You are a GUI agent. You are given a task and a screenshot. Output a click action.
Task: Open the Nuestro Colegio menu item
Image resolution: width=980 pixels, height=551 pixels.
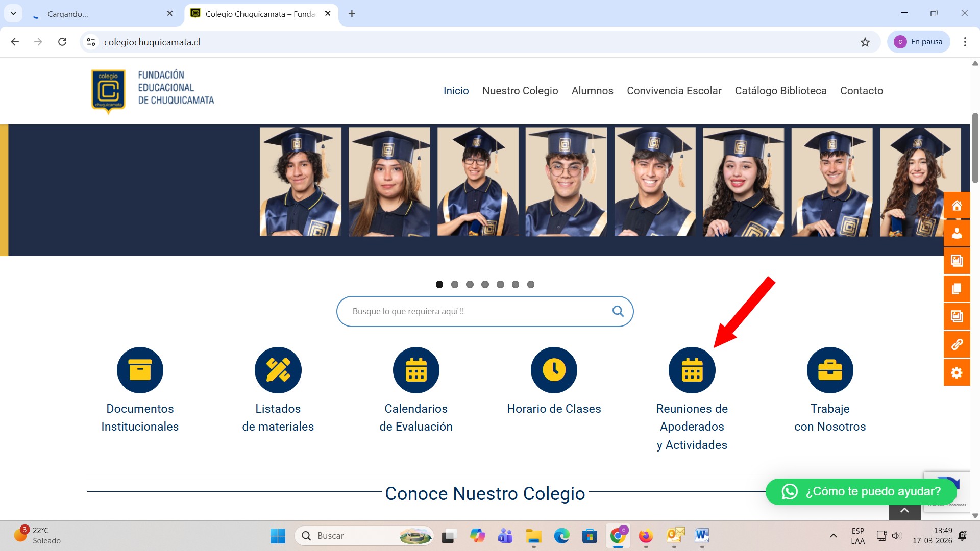pyautogui.click(x=520, y=91)
